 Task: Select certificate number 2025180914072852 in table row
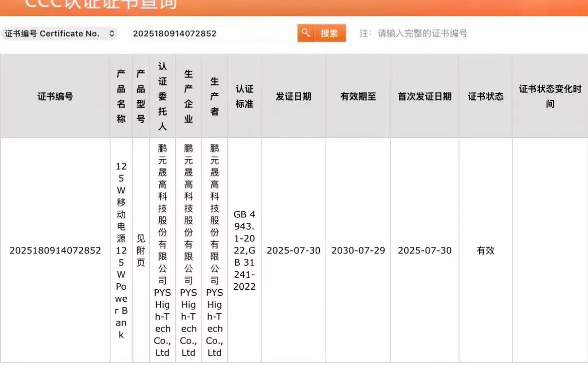click(55, 250)
